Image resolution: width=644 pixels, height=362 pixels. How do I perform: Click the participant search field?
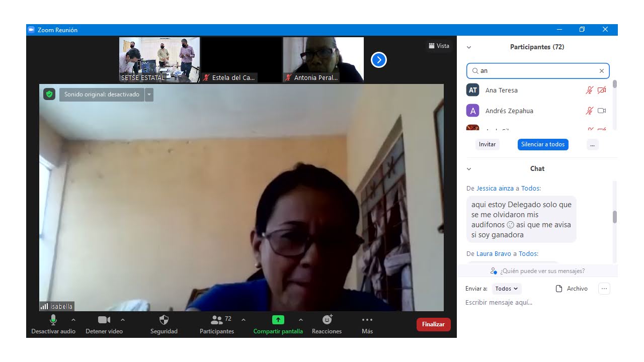(538, 71)
